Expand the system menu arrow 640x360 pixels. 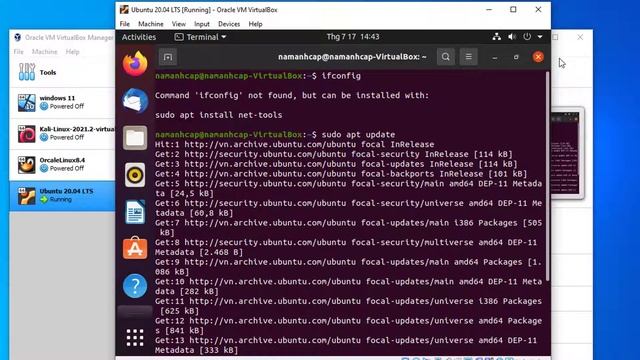click(x=540, y=37)
